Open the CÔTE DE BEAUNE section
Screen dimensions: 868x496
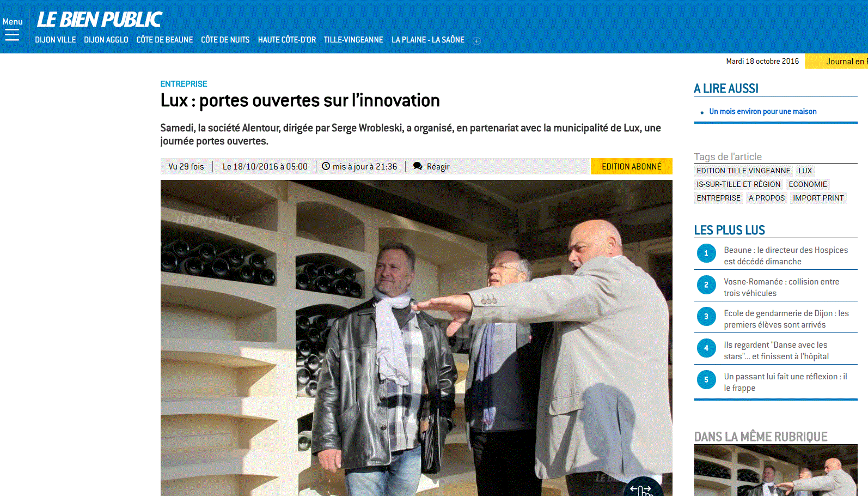point(164,40)
